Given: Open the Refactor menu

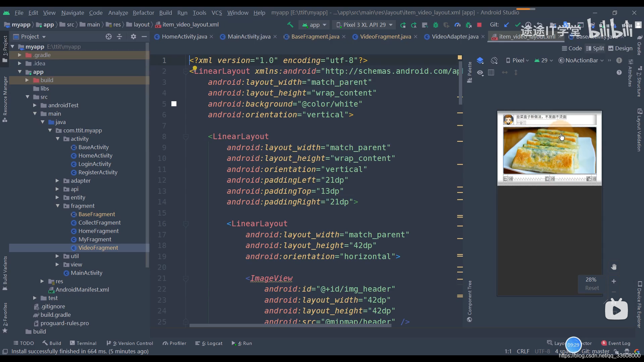Looking at the screenshot, I should click(x=143, y=13).
